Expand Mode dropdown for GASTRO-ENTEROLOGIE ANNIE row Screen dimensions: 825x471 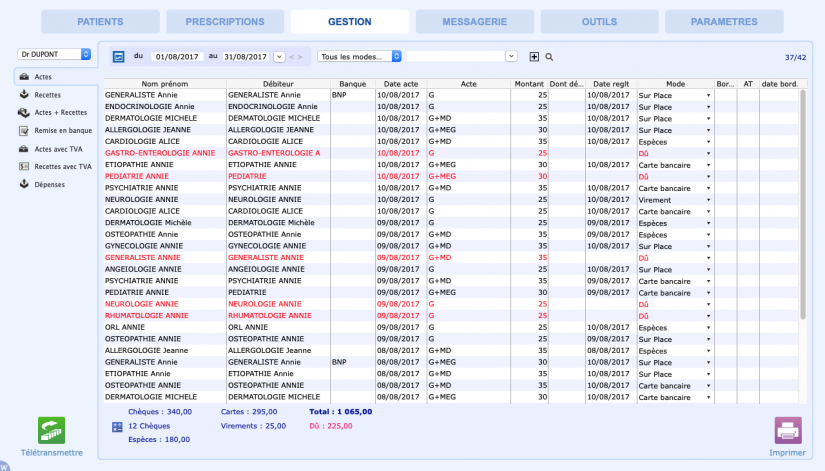[708, 153]
